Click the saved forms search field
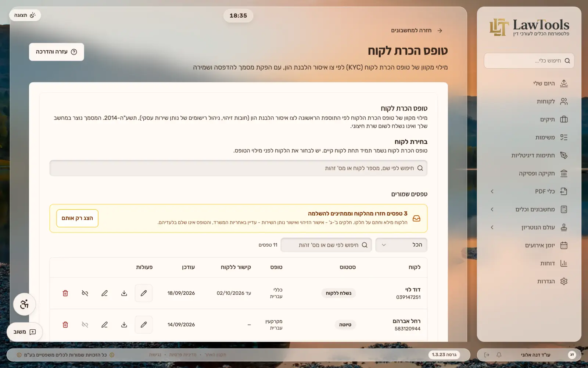Screen dimensions: 588x368 coord(326,245)
